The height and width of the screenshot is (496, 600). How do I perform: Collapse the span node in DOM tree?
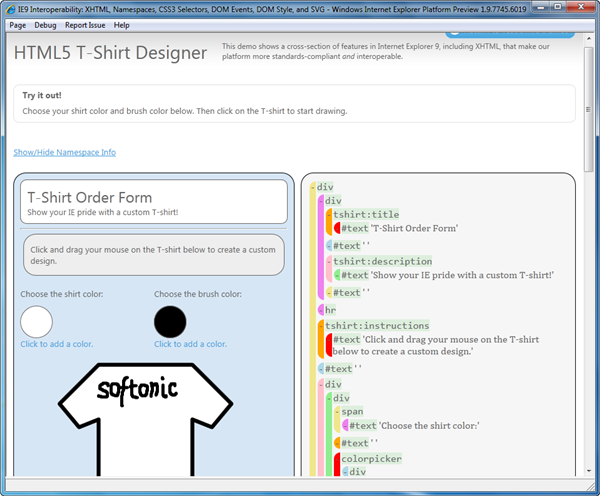point(337,411)
